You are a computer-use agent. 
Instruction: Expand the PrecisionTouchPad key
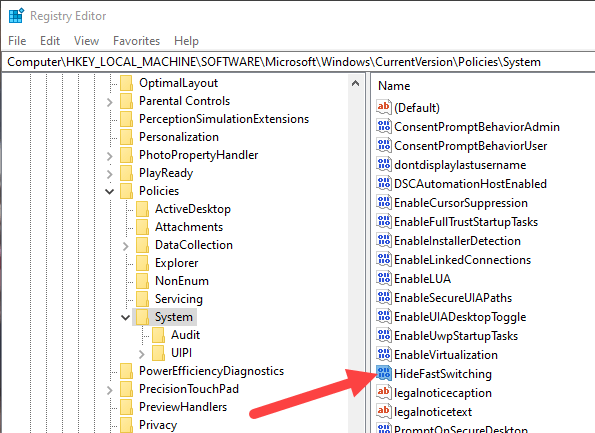[110, 390]
